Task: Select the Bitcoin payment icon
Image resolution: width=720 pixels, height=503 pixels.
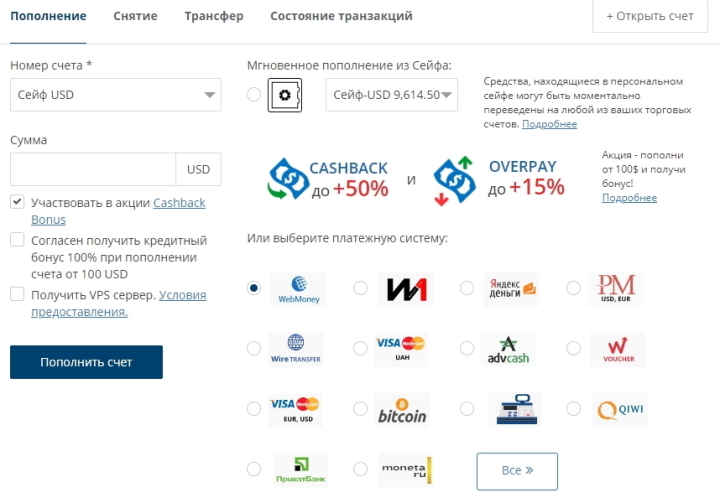Action: point(404,410)
